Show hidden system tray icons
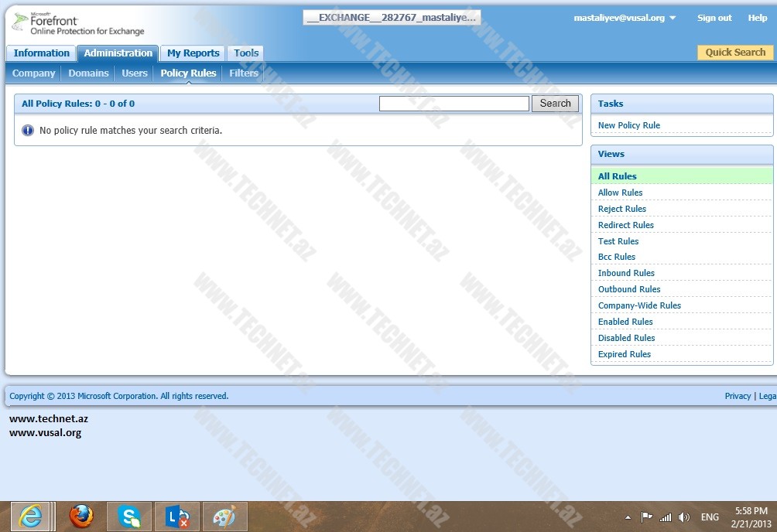Viewport: 777px width, 532px height. click(628, 517)
